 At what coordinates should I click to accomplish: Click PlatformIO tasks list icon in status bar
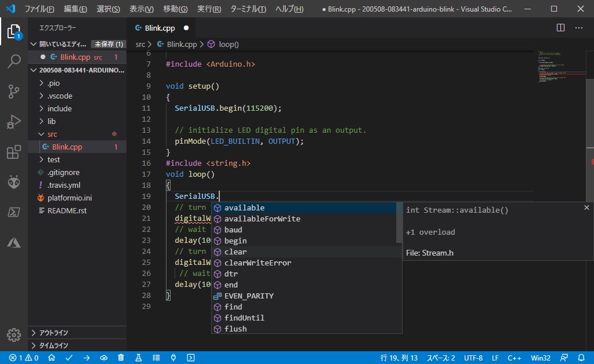pyautogui.click(x=156, y=358)
